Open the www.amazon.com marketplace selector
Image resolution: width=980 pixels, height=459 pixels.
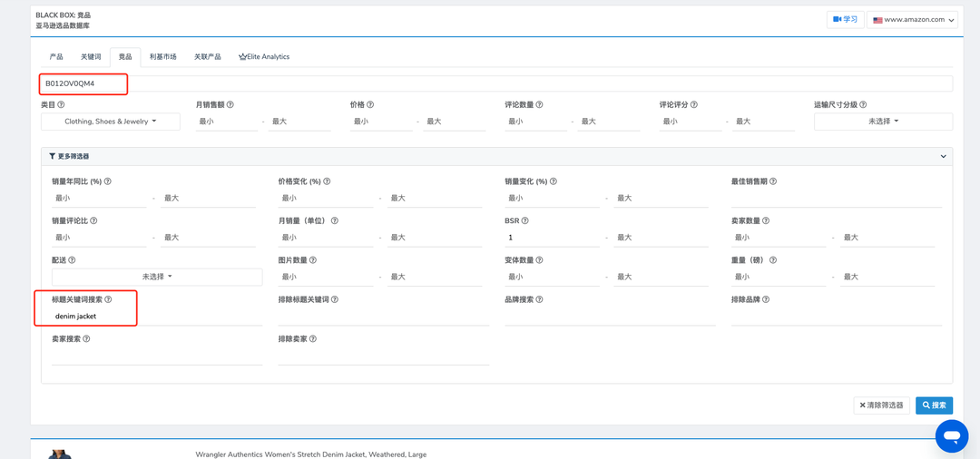point(912,19)
